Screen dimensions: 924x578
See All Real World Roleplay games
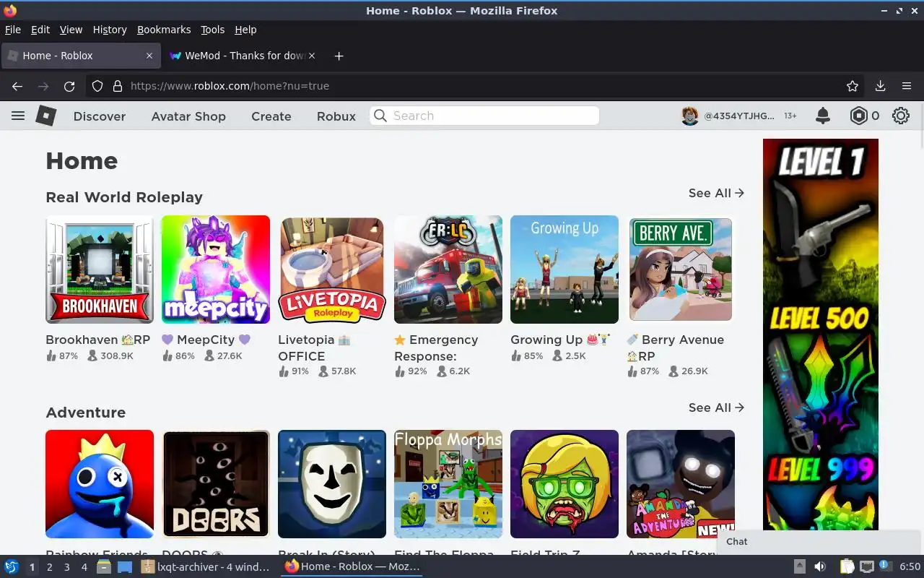coord(716,193)
